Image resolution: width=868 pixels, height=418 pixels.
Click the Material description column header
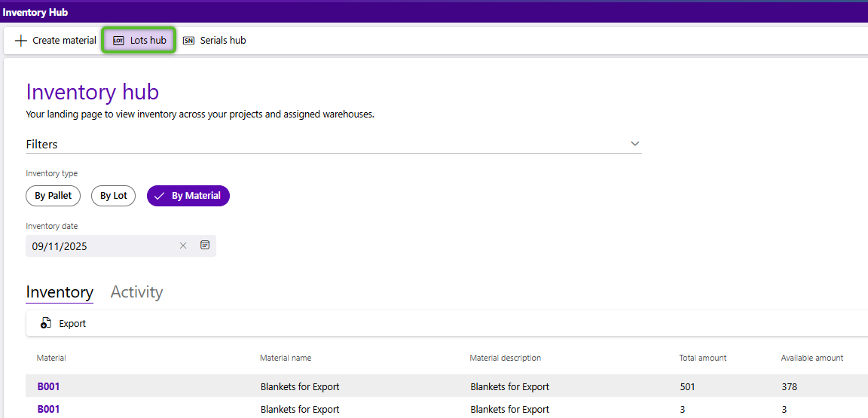coord(505,358)
